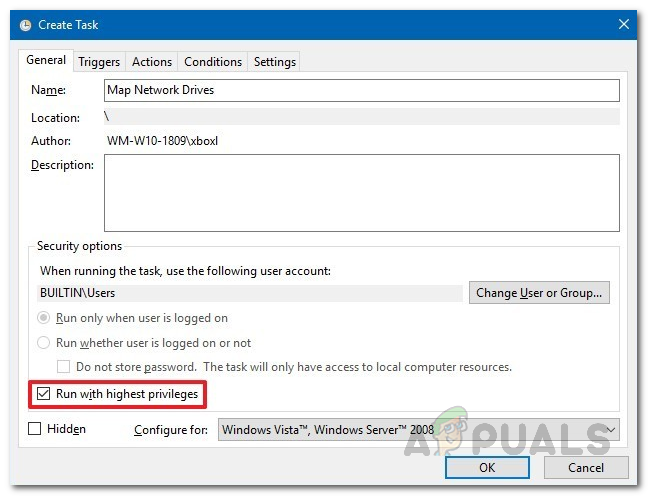Tick the Do not store password checkbox

(63, 367)
